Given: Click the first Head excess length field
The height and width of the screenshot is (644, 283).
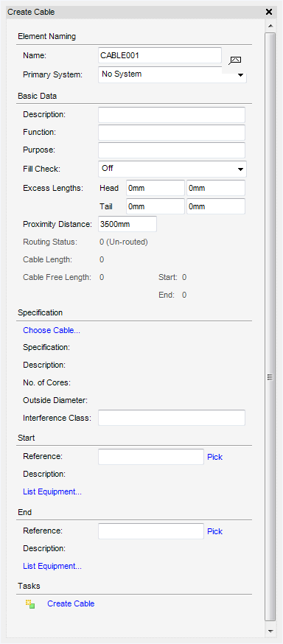Looking at the screenshot, I should (x=156, y=188).
